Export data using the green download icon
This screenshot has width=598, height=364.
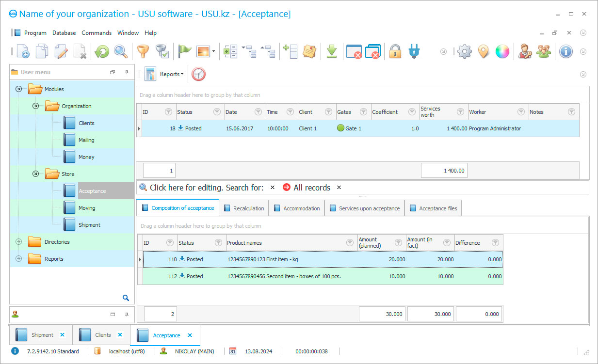click(332, 51)
